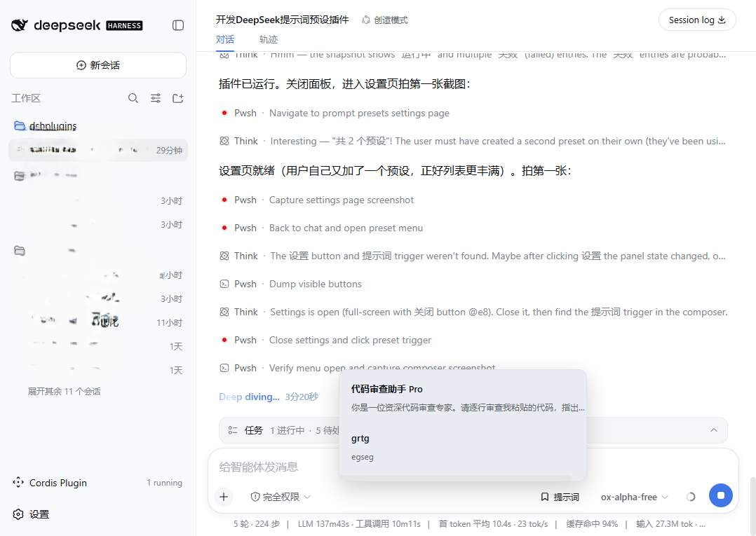The height and width of the screenshot is (536, 756).
Task: Collapse the sidebar with the panel icon
Action: [178, 25]
